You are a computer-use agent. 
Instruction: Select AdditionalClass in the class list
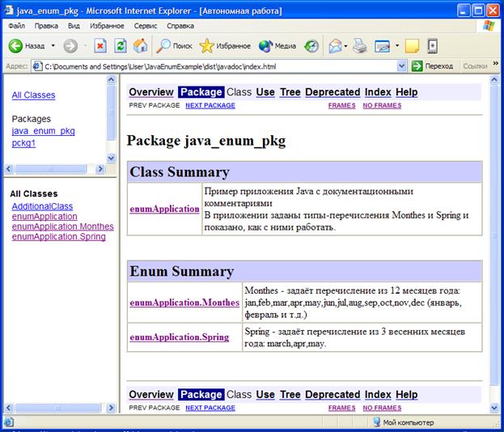pos(42,207)
